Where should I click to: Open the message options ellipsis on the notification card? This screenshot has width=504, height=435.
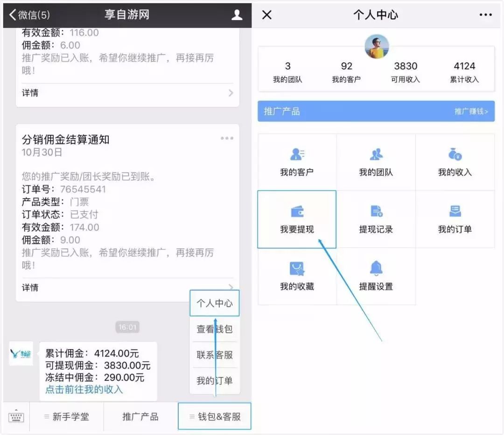(x=227, y=138)
